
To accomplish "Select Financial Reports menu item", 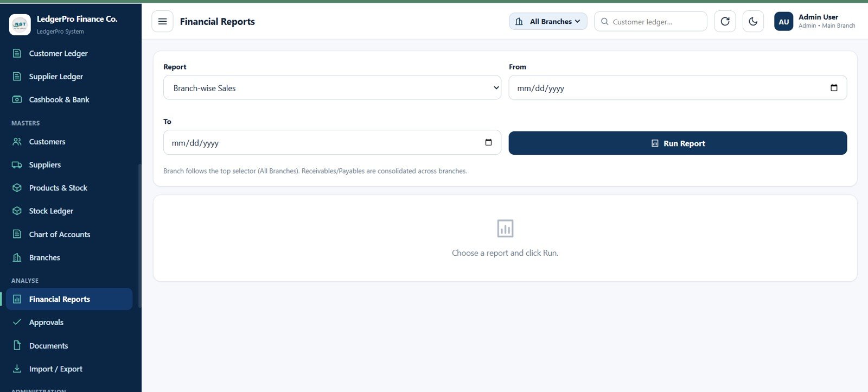I will pos(69,299).
